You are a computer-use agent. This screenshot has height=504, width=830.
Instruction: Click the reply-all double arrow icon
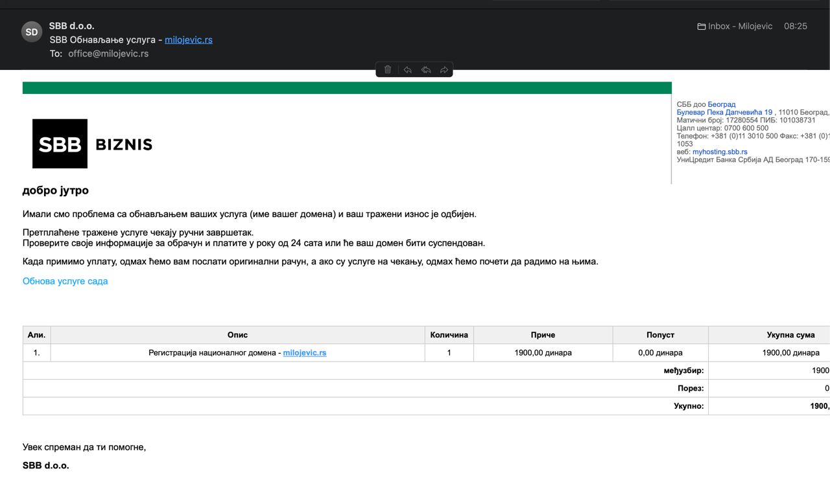[x=426, y=69]
